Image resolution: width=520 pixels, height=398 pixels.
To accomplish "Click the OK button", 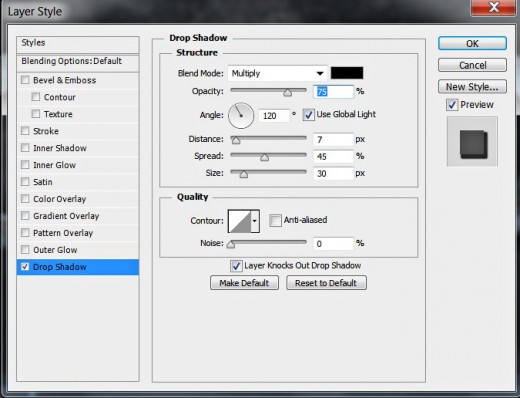I will [472, 44].
